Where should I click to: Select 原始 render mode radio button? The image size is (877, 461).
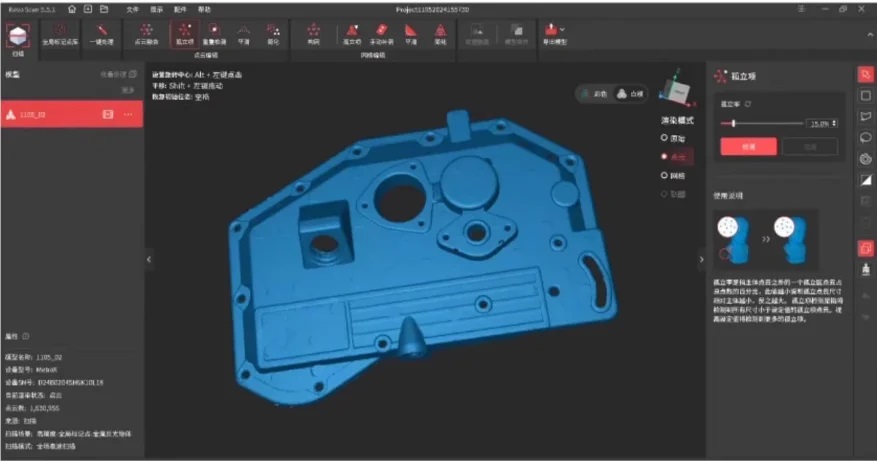(663, 138)
